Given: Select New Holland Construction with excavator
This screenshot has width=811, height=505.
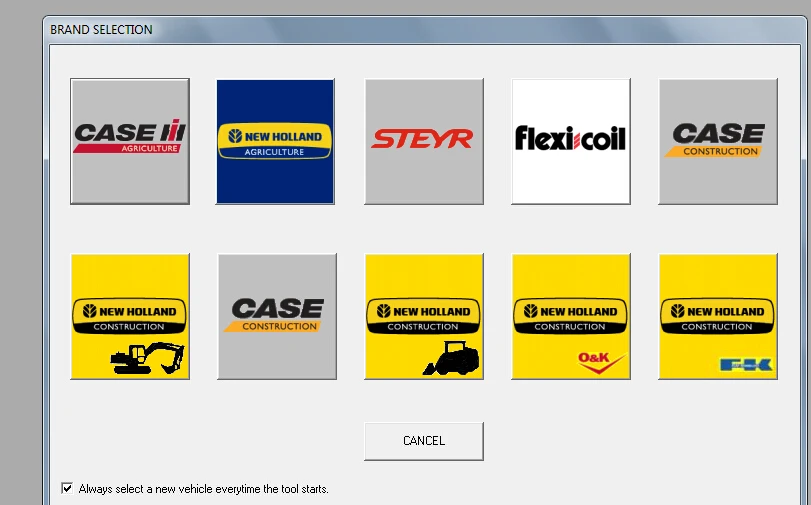Looking at the screenshot, I should tap(130, 316).
